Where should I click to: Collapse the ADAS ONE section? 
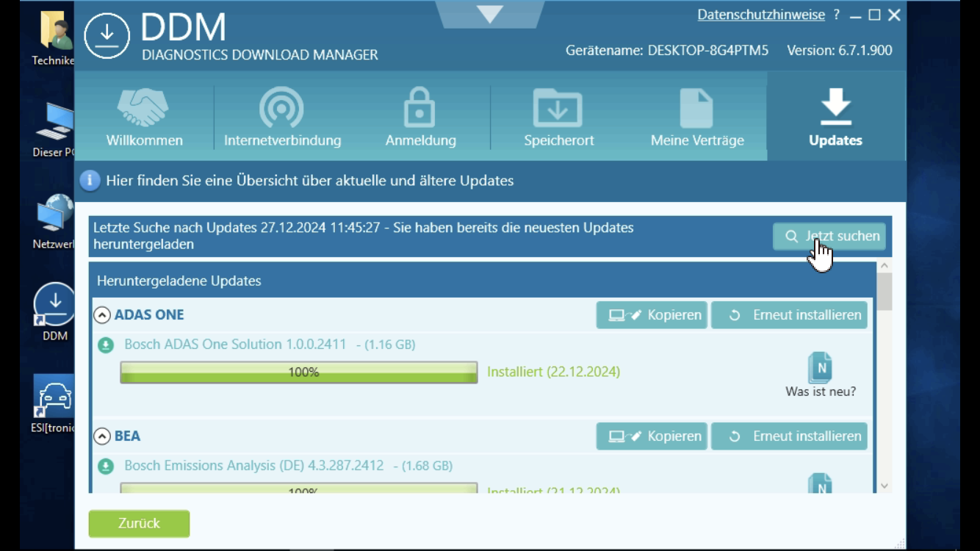click(x=102, y=315)
